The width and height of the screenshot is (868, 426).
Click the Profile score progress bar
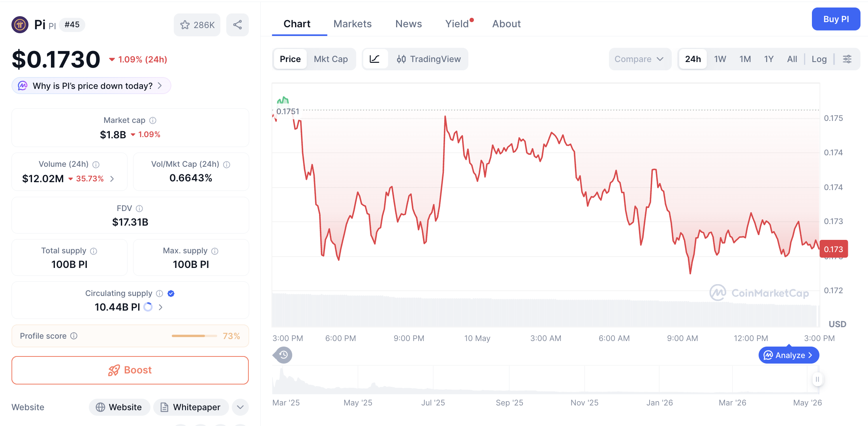click(x=194, y=336)
